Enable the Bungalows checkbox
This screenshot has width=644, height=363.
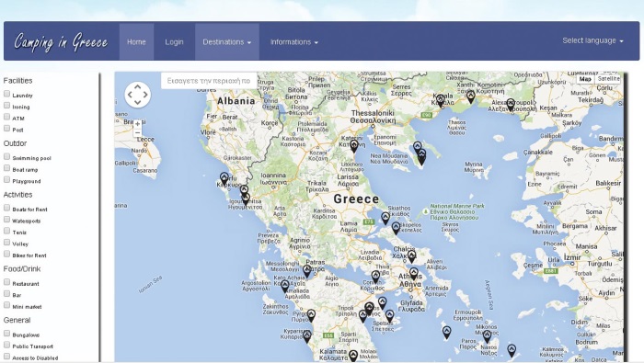(6, 334)
